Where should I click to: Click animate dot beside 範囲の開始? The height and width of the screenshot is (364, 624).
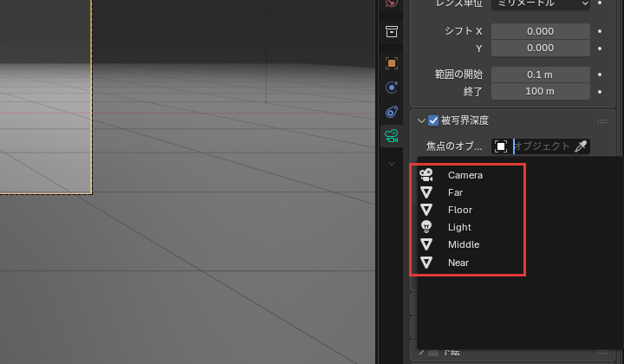[x=600, y=75]
